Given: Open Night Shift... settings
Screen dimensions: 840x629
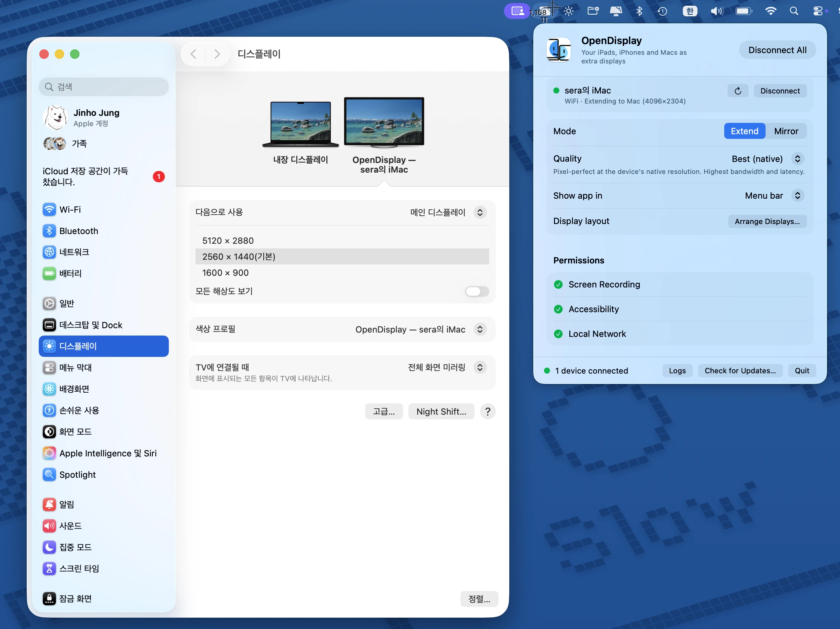Looking at the screenshot, I should point(441,411).
